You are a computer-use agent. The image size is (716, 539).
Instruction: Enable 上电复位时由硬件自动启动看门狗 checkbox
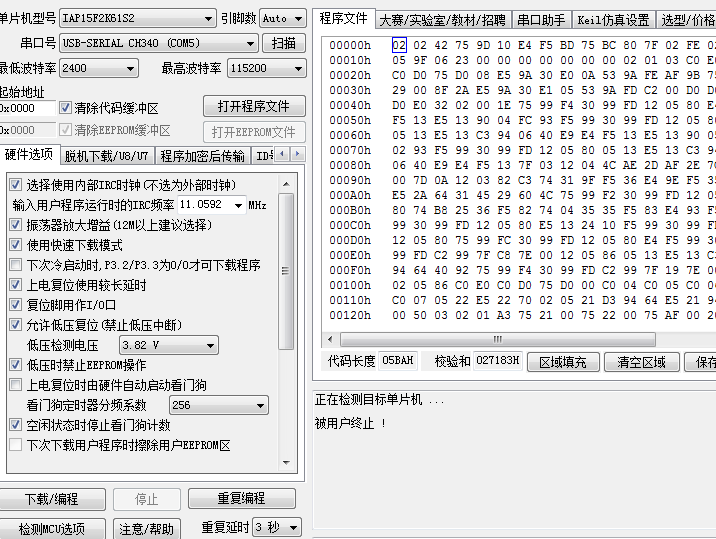click(16, 385)
